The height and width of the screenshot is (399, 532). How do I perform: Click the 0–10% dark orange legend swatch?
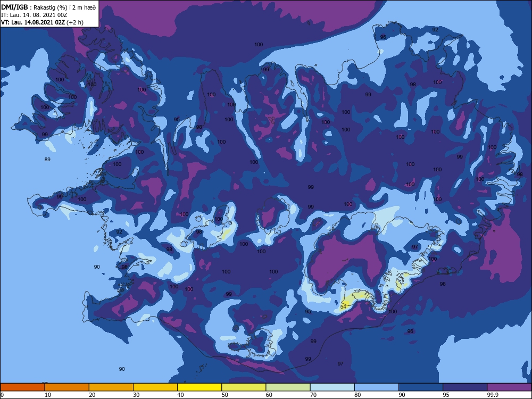[x=23, y=387]
